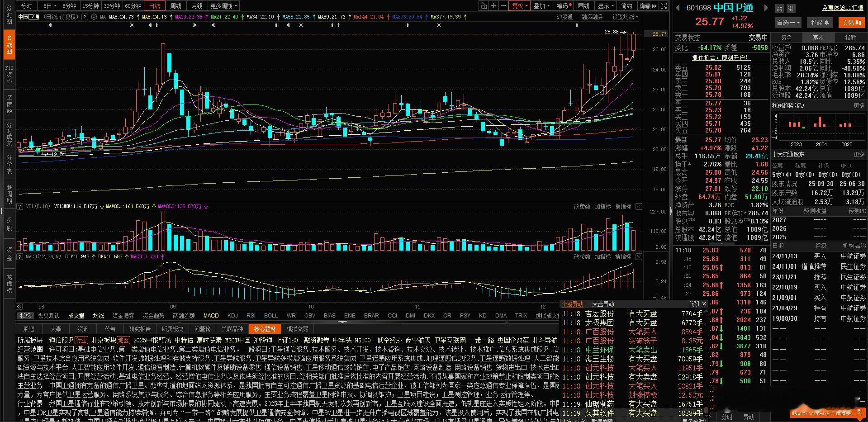This screenshot has width=868, height=422.
Task: Click the help icon of the VOL indicator
Action: [x=20, y=206]
